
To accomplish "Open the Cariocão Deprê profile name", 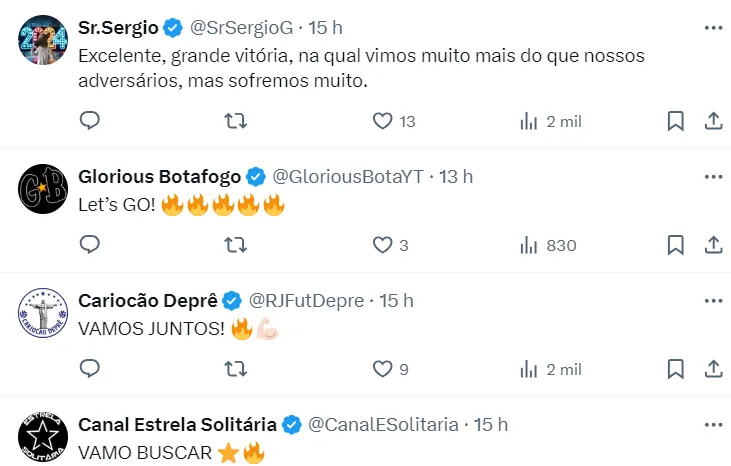I will (x=148, y=300).
